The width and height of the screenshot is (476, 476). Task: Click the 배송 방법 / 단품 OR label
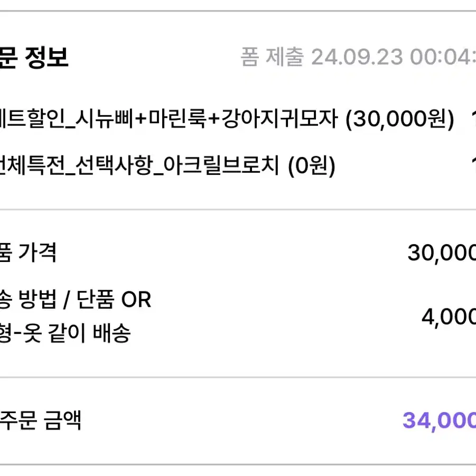76,300
